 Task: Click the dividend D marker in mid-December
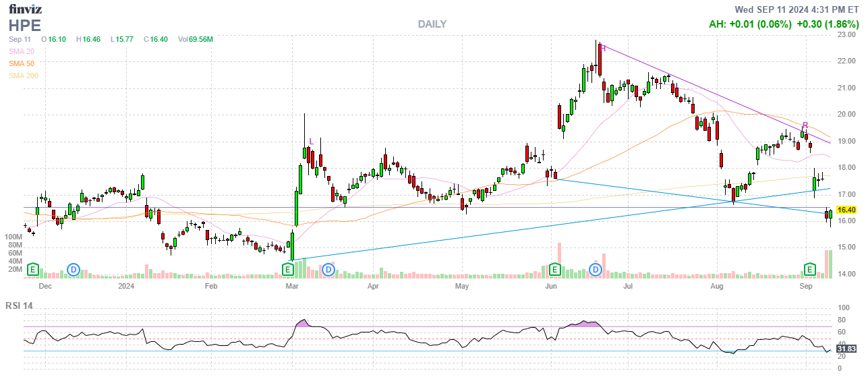click(74, 270)
